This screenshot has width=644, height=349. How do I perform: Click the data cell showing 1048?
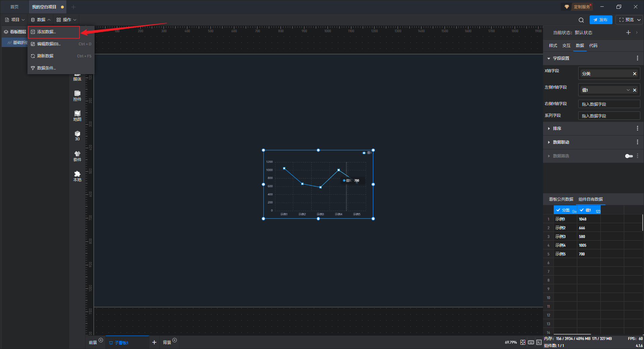point(589,219)
